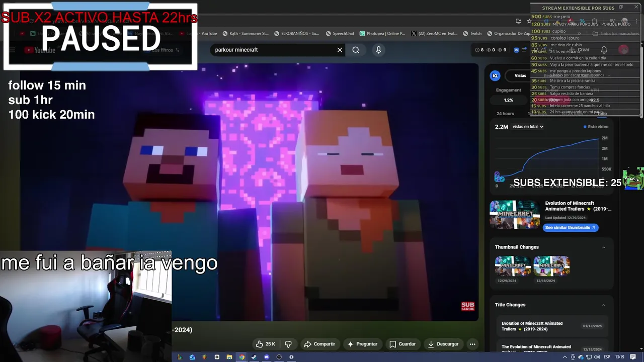
Task: Open the taskbar clock showing 13:19
Action: 620,357
